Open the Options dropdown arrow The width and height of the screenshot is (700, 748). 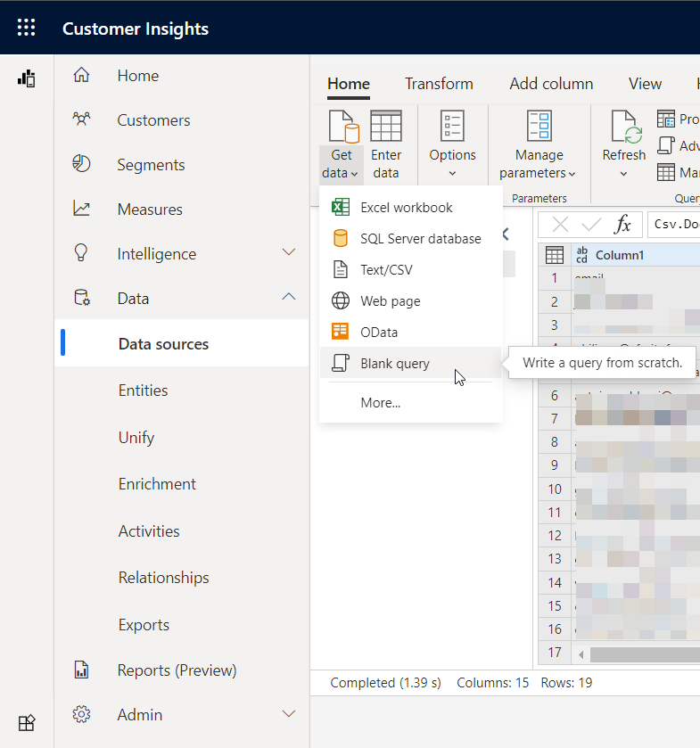tap(452, 174)
